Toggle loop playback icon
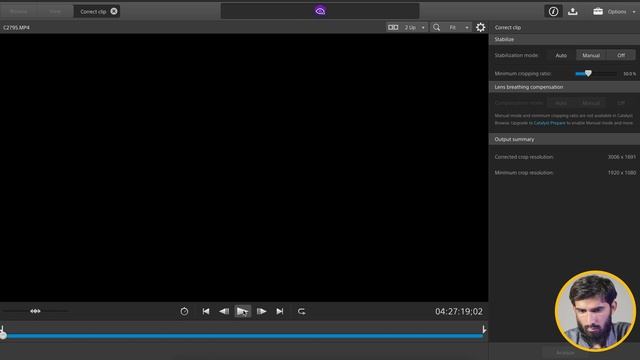Screen dimensions: 640x360 coord(302,311)
